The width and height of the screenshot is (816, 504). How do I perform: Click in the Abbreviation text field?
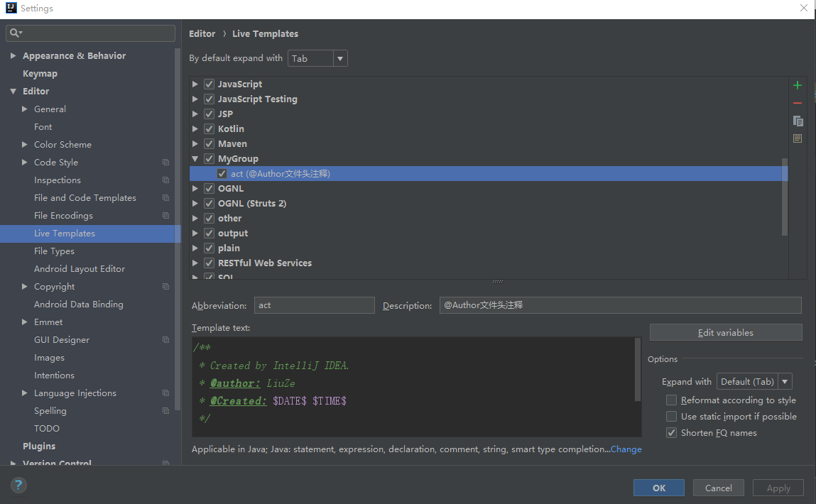point(314,305)
